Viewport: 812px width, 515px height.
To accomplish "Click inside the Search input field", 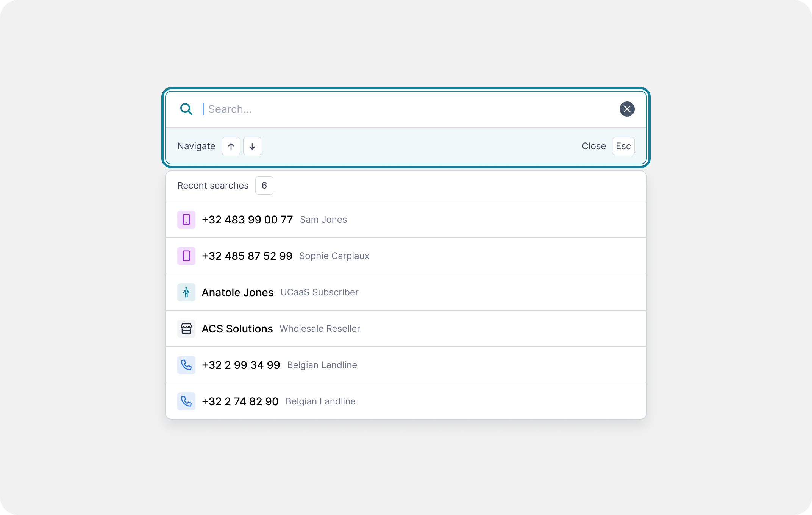I will coord(341,109).
